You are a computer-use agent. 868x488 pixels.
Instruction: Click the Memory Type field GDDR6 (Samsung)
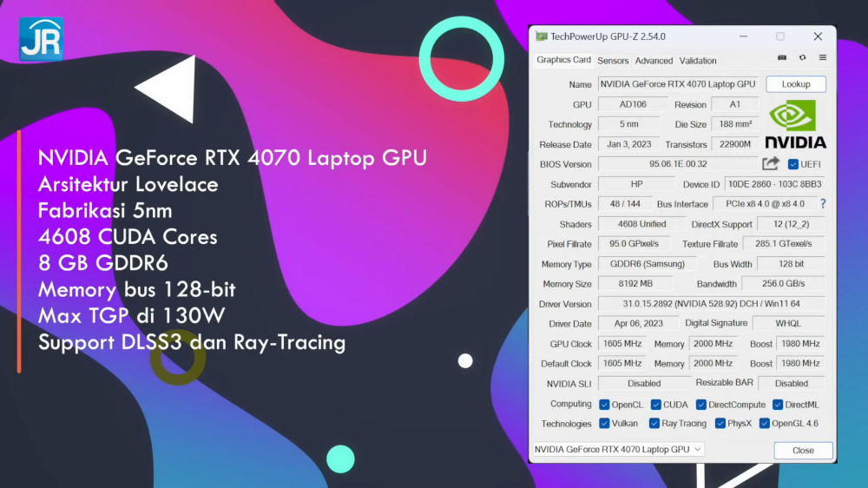[648, 264]
